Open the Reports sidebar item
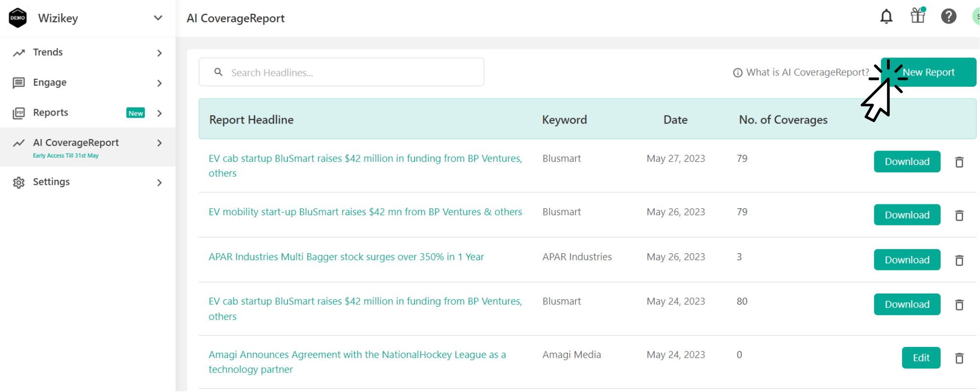 [88, 113]
